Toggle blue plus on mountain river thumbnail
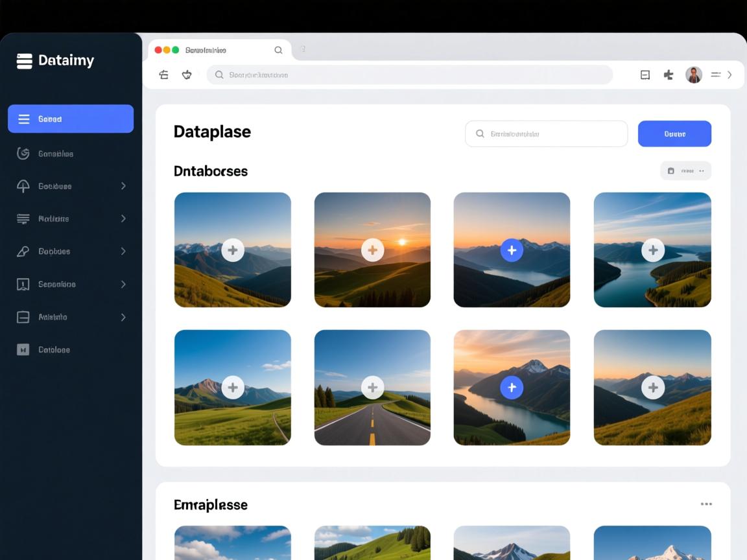The image size is (747, 560). [x=512, y=388]
